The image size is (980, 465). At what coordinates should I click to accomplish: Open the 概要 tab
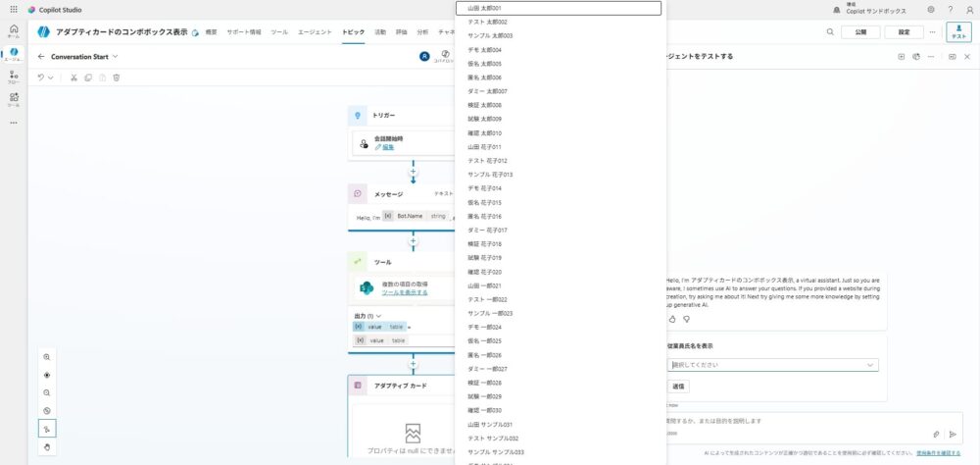point(212,31)
